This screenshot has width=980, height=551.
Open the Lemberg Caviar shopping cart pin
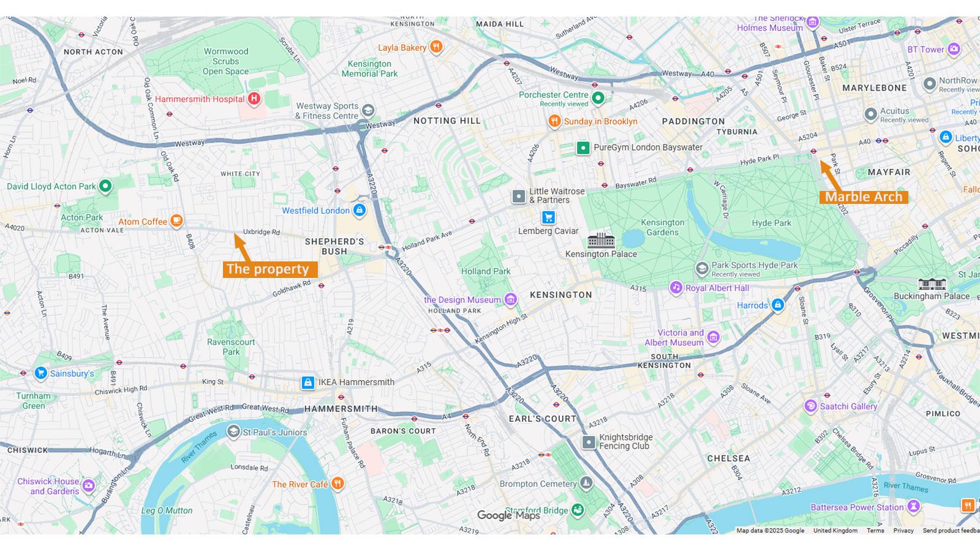pyautogui.click(x=548, y=217)
